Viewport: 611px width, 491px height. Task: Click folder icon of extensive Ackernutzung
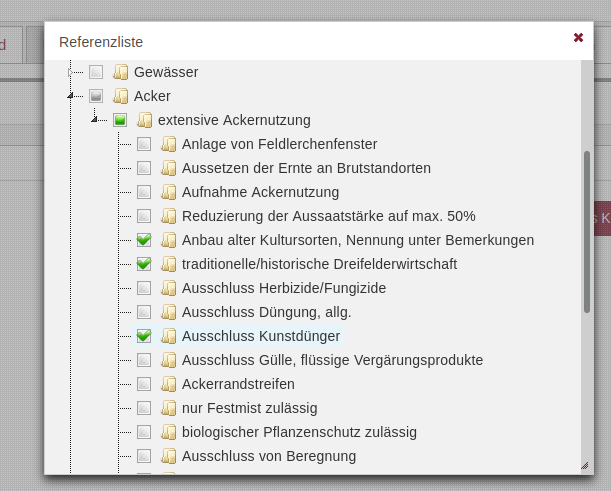coord(145,120)
